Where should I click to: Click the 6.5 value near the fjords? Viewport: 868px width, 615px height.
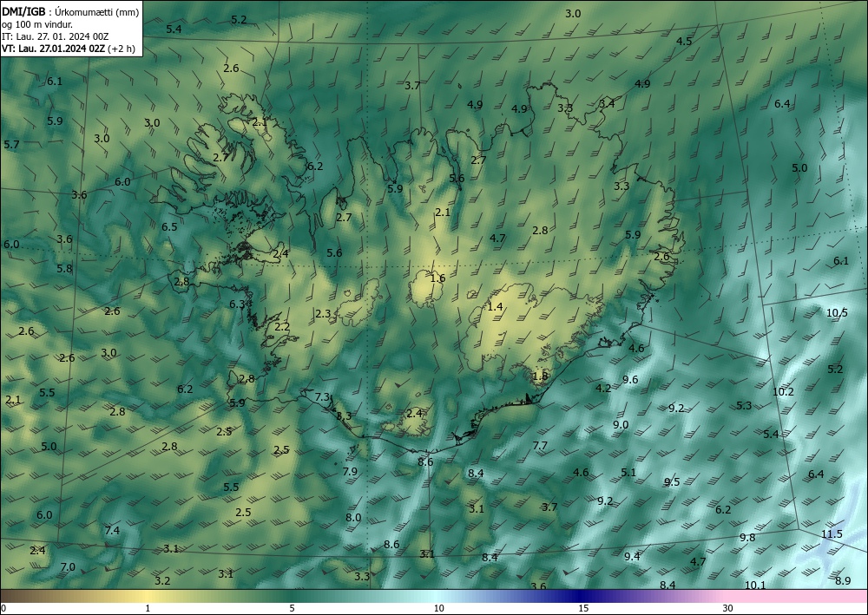click(169, 226)
